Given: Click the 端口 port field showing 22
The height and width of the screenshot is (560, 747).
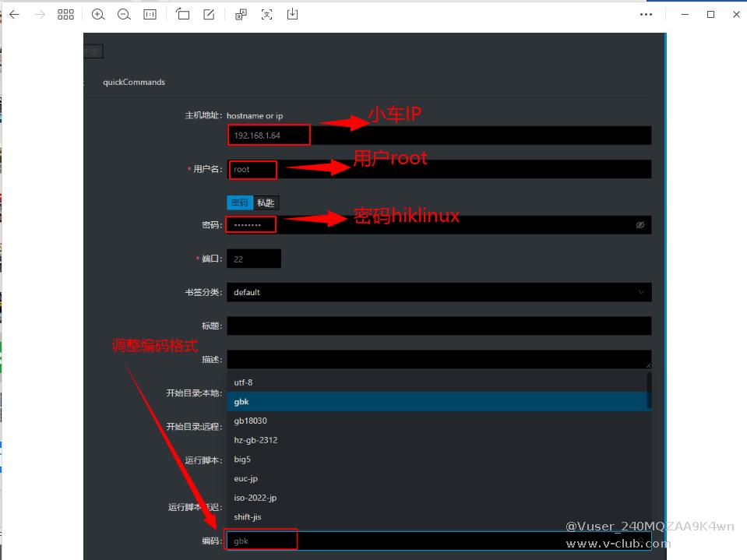Looking at the screenshot, I should [x=254, y=259].
